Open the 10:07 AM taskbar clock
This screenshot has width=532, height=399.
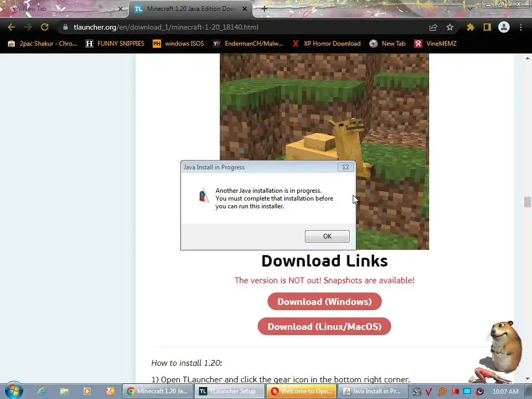coord(505,392)
